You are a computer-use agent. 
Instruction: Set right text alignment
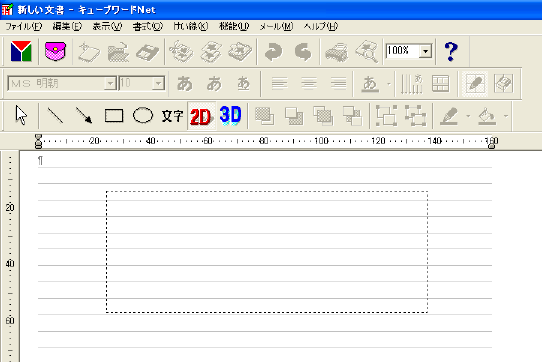tap(338, 84)
